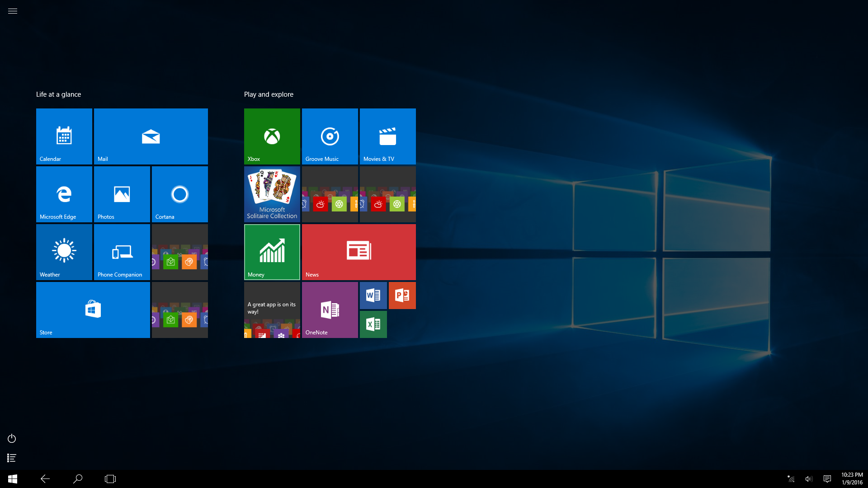Open the News tile
The width and height of the screenshot is (868, 488).
tap(359, 252)
